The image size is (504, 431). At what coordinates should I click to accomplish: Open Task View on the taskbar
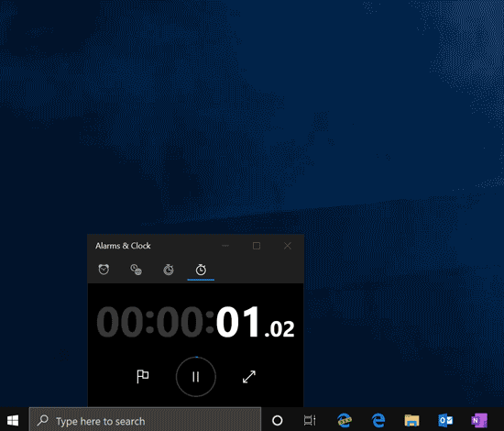(x=310, y=420)
